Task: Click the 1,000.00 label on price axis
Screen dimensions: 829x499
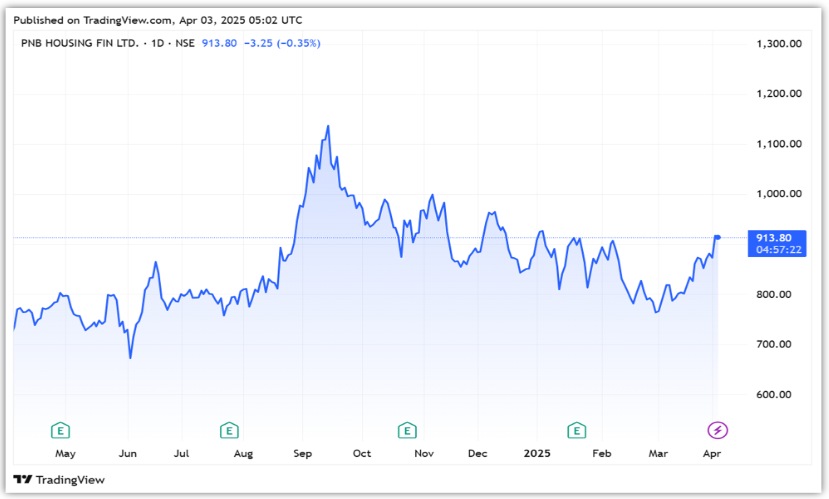Action: [780, 194]
